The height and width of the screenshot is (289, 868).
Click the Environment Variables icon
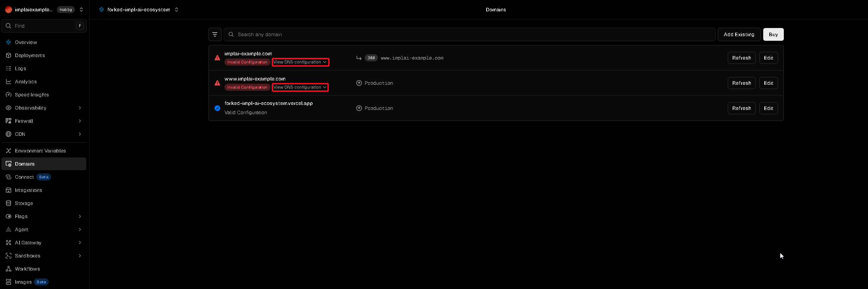coord(9,151)
